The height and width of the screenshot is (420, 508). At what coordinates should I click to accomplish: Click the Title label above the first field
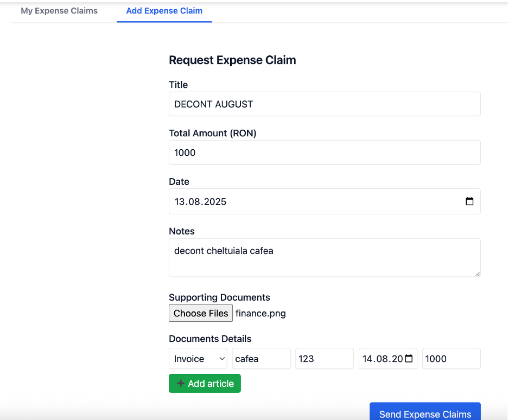point(178,85)
